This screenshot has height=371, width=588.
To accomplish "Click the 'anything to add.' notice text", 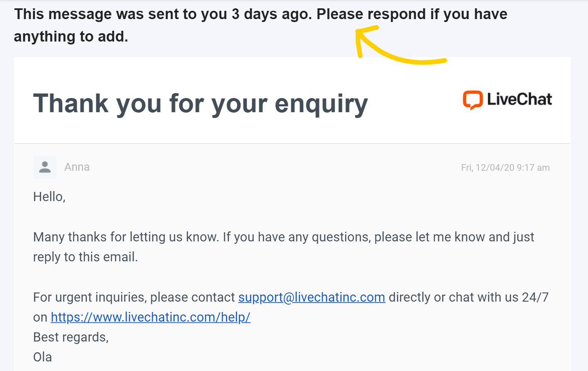I will tap(71, 37).
